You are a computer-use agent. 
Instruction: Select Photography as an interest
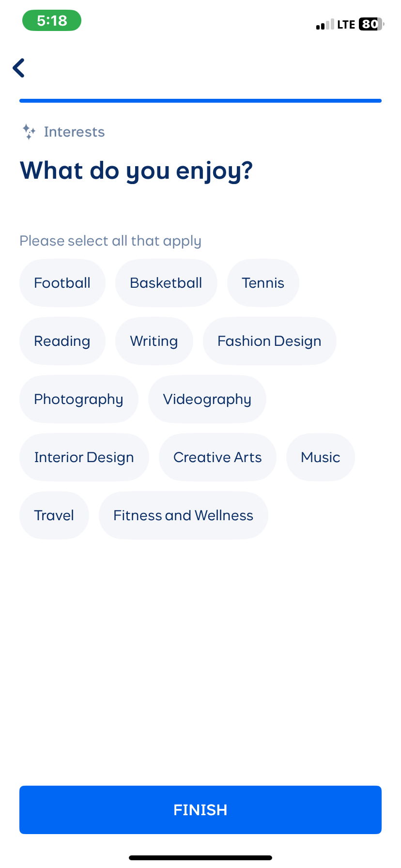click(78, 399)
